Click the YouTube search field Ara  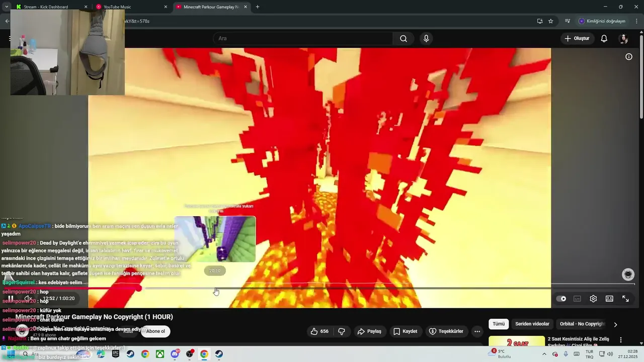click(x=303, y=38)
